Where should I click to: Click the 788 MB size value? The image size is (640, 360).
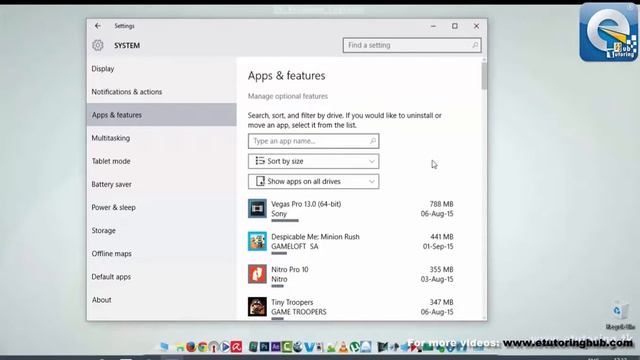441,204
